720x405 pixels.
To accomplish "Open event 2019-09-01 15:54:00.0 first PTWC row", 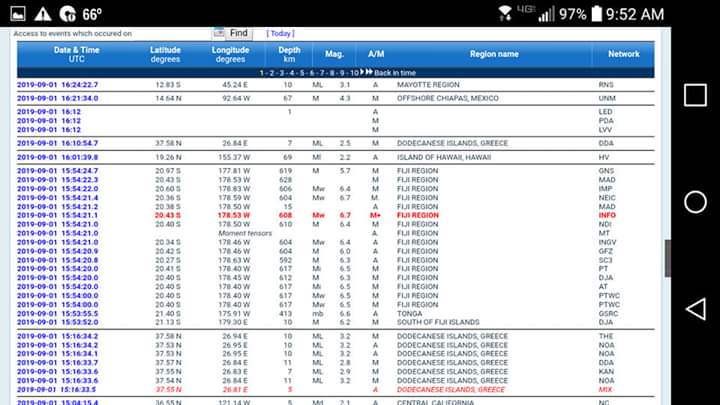I will (57, 296).
